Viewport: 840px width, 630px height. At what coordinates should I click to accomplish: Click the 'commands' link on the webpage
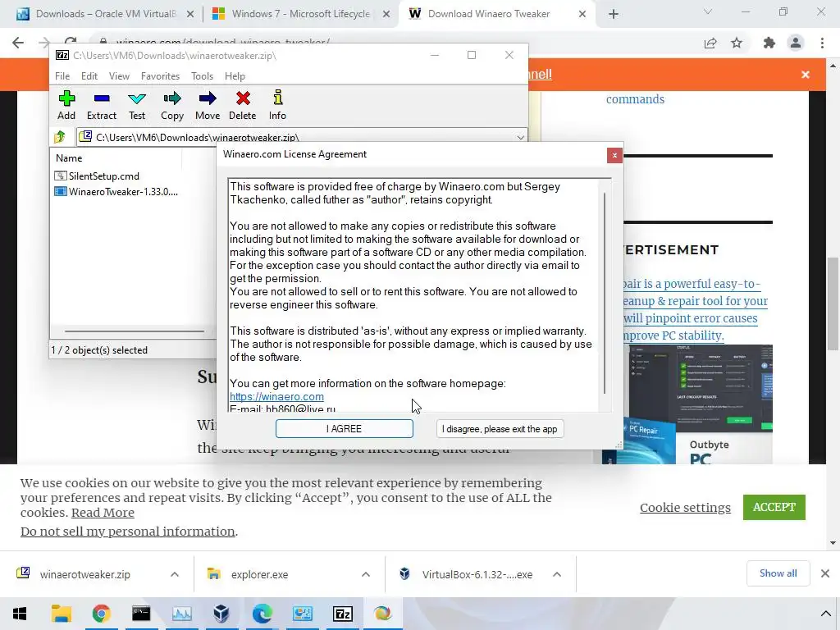pos(635,99)
